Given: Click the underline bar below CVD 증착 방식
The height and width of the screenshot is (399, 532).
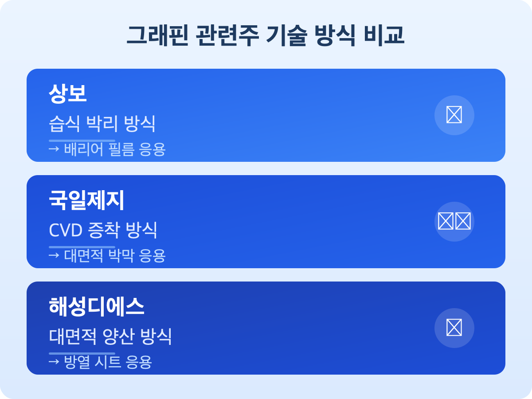Looking at the screenshot, I should [82, 246].
